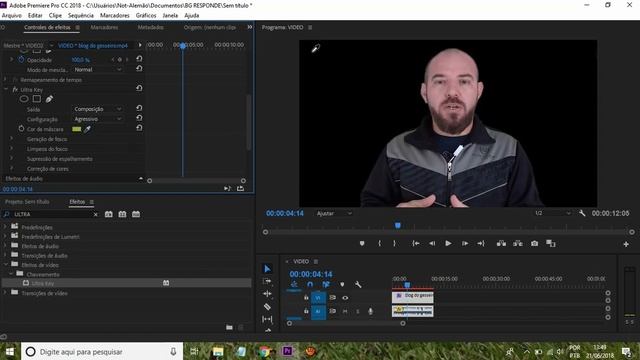Screen dimensions: 640x360
Task: Open the Ajustar zoom level dropdown
Action: [334, 213]
